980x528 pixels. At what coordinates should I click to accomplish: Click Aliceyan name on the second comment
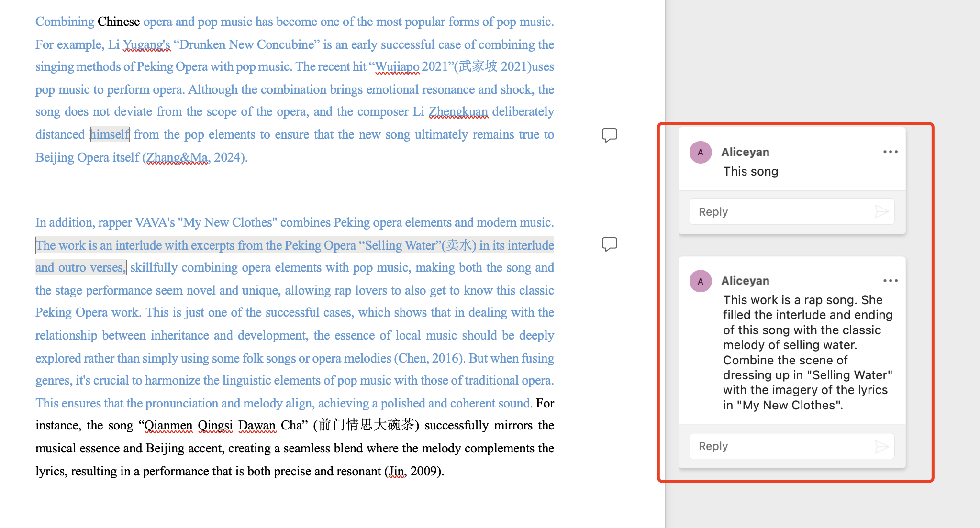coord(745,281)
